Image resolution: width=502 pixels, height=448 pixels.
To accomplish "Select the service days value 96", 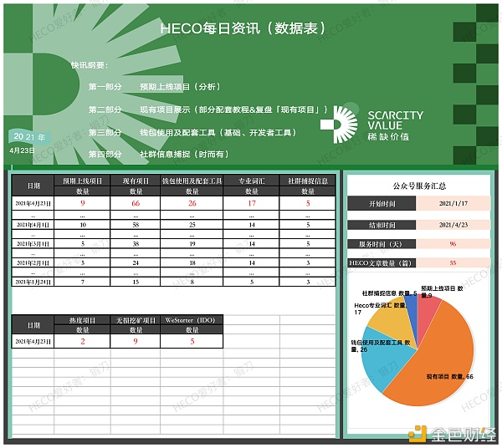I will point(453,244).
